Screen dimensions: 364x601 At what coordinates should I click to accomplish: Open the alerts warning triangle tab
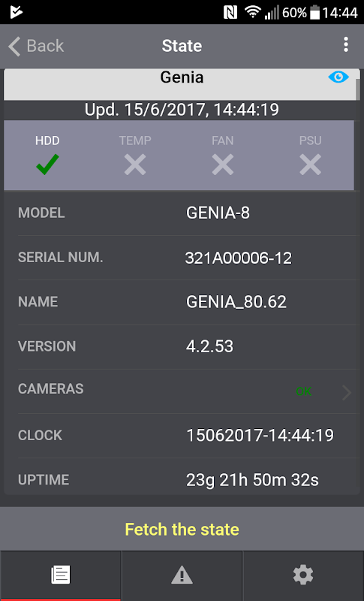(182, 575)
